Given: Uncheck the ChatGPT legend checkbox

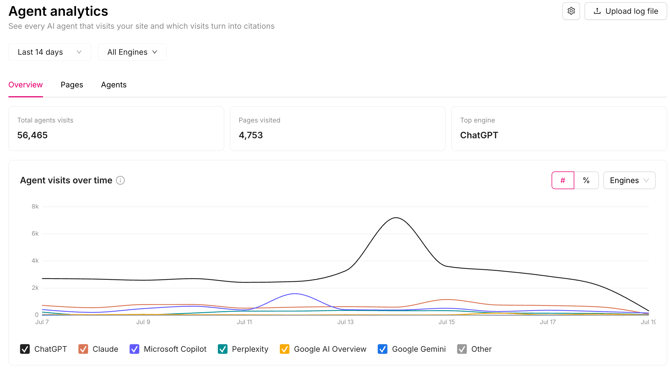Looking at the screenshot, I should (25, 349).
